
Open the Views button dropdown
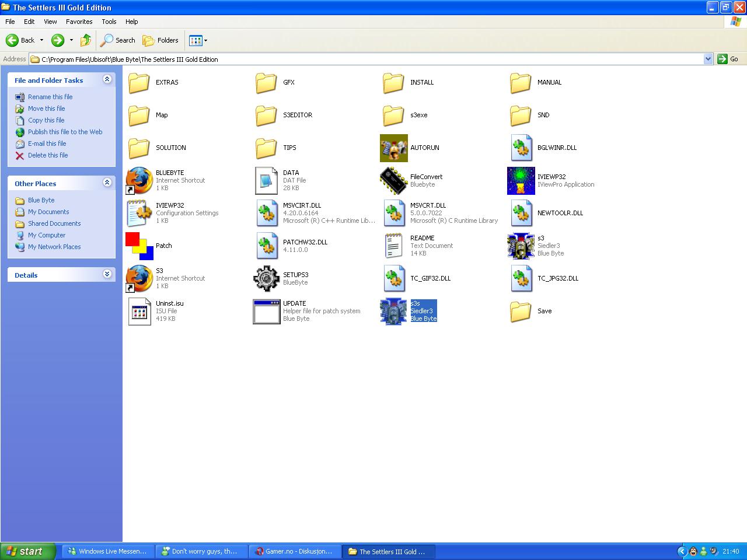click(205, 40)
